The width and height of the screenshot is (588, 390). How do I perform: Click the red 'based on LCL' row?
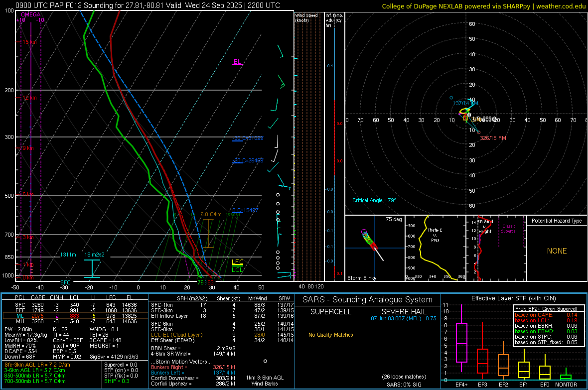(x=546, y=320)
